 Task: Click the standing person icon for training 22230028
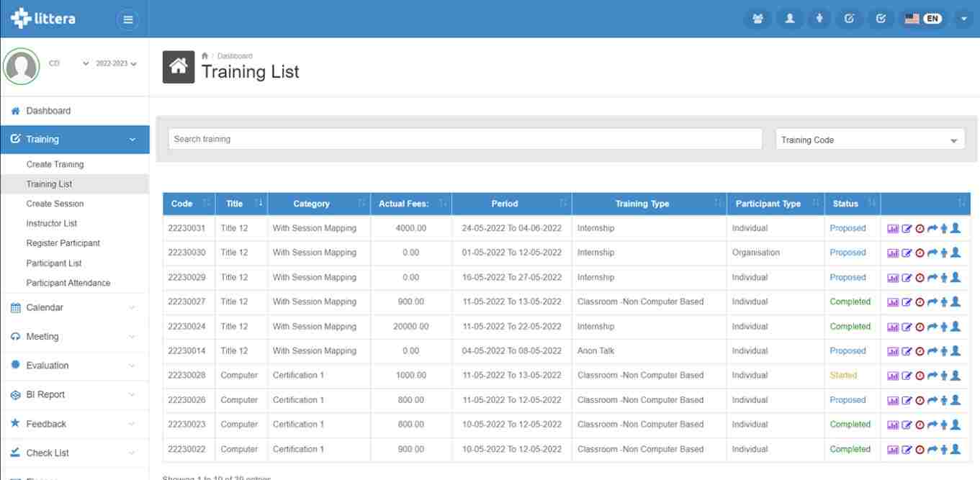(943, 376)
